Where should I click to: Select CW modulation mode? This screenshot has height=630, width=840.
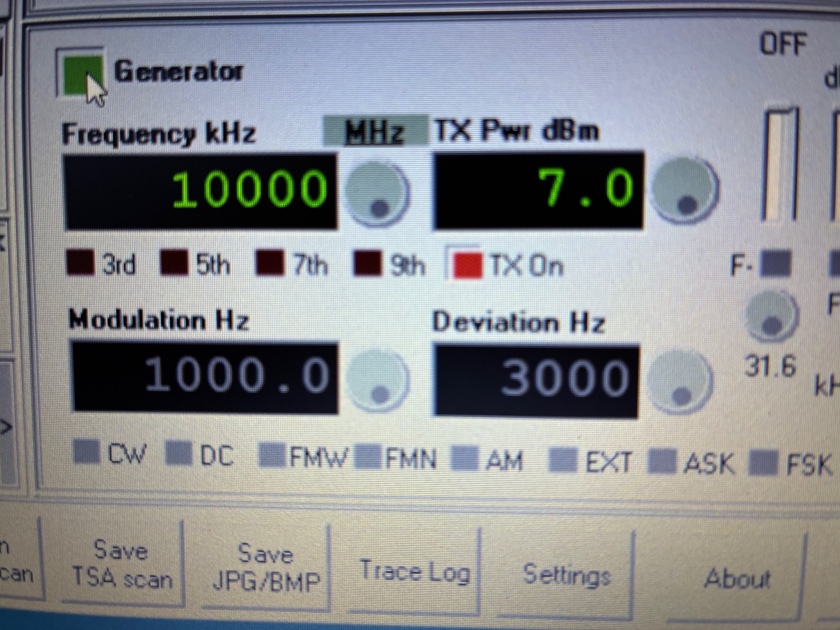click(x=87, y=452)
